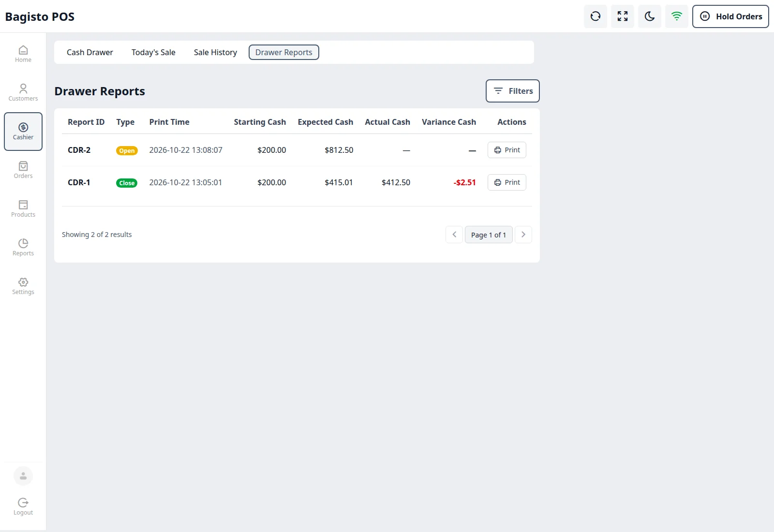Viewport: 774px width, 532px height.
Task: Click the $415.01 expected cash value
Action: point(339,182)
